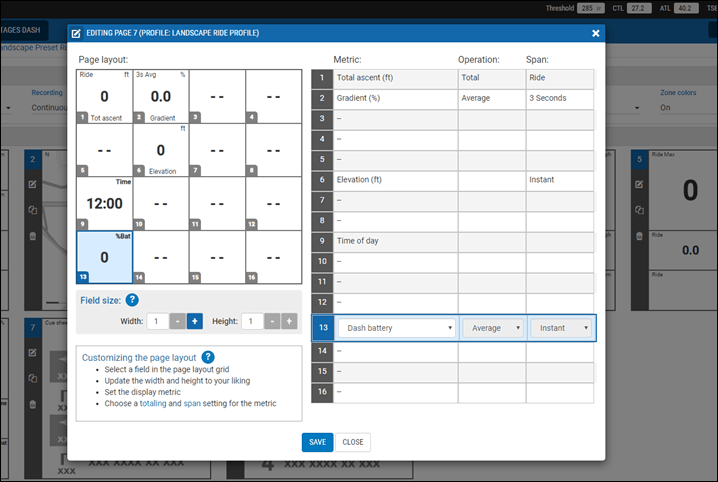
Task: Decrease field width with minus button
Action: 178,321
